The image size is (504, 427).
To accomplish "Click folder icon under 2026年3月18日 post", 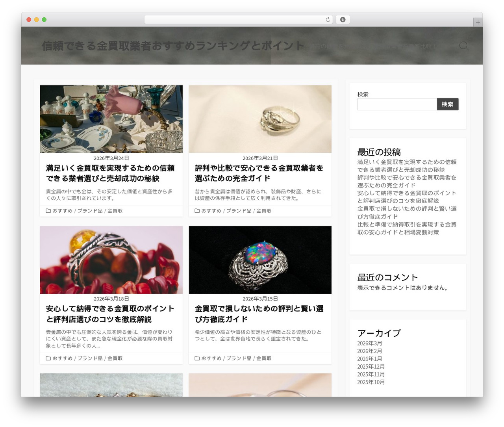I will (48, 358).
